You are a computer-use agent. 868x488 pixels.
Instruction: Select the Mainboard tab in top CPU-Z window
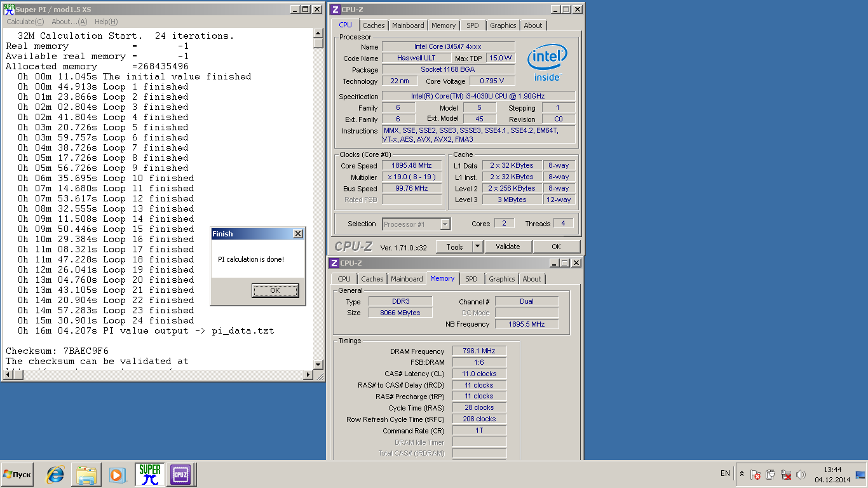(x=408, y=25)
